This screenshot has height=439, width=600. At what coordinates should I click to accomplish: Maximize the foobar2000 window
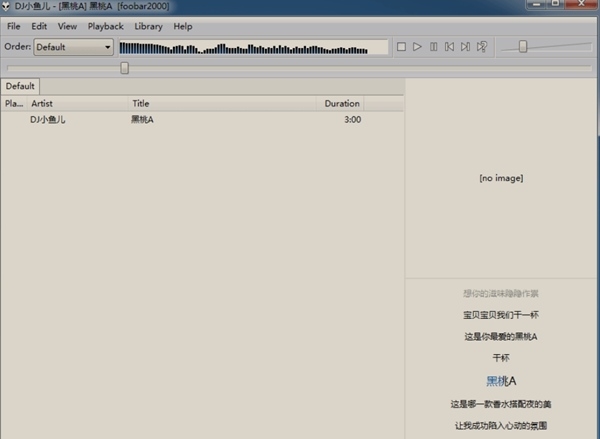[x=556, y=4]
